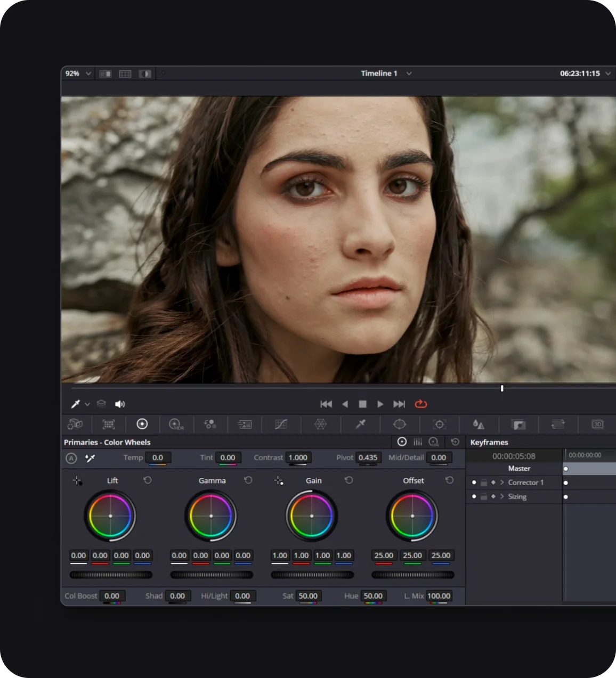Open the Power Window palette
The image size is (616, 678).
point(400,424)
